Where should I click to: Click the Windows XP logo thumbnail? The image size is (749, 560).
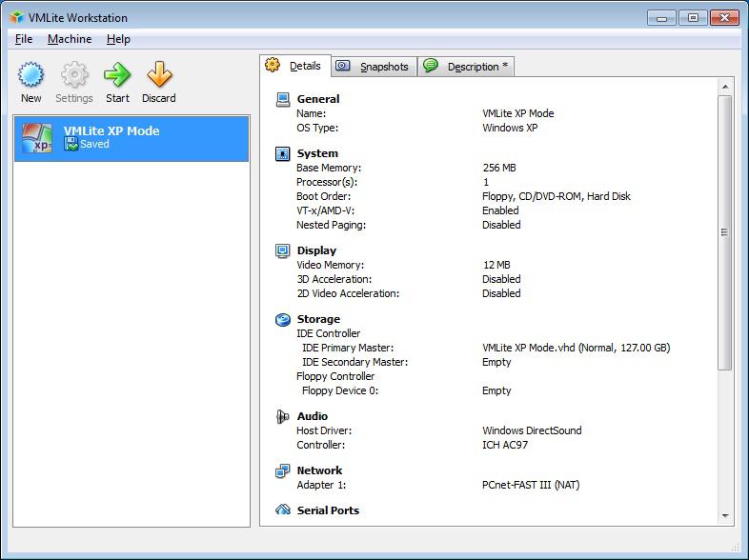click(37, 138)
